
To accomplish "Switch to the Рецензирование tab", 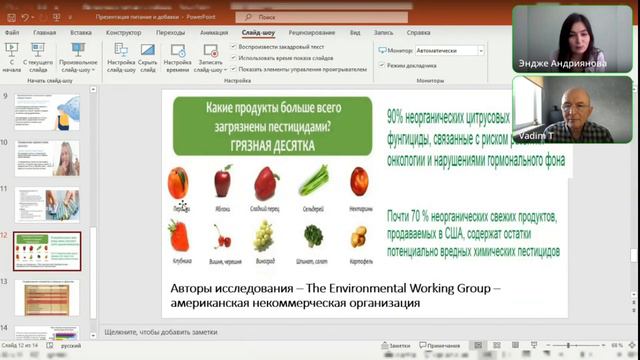I will click(x=312, y=32).
